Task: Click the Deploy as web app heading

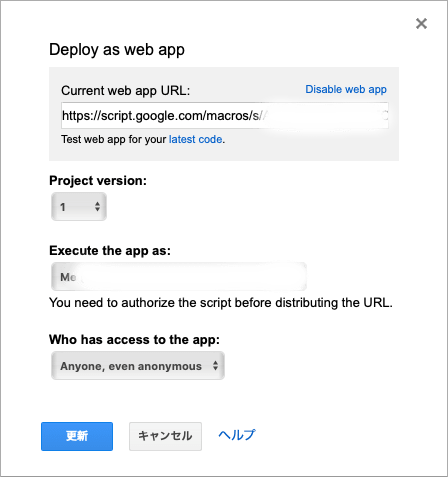Action: click(x=117, y=50)
